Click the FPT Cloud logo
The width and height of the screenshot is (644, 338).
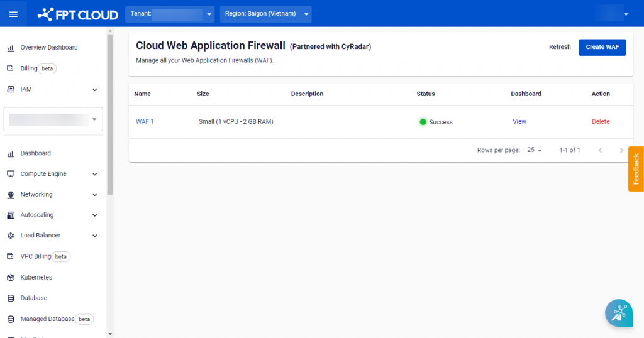pos(78,14)
